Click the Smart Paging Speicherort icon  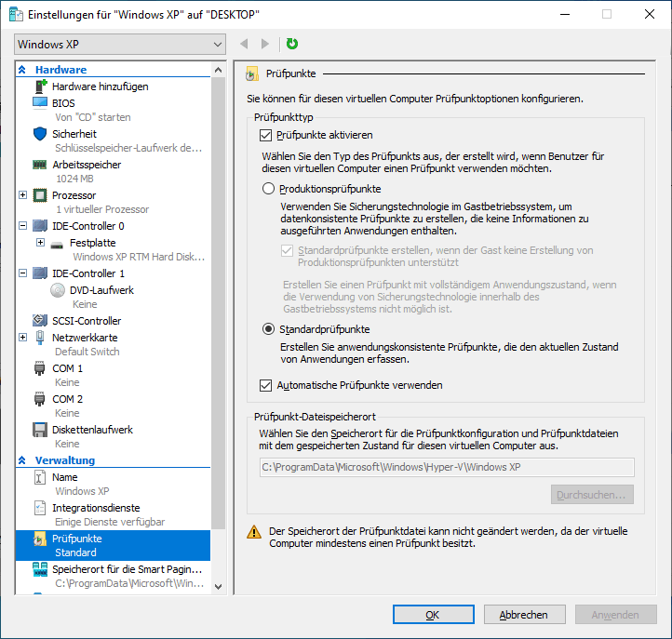coord(40,569)
